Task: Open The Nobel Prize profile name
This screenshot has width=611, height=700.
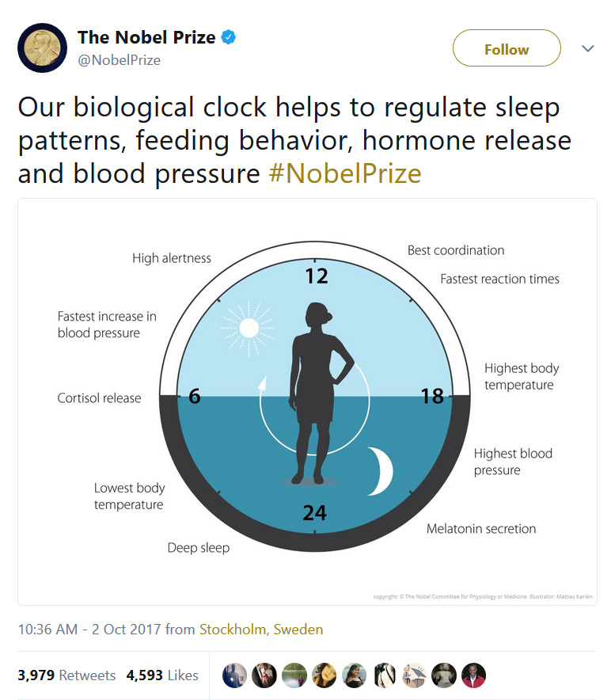Action: tap(146, 37)
